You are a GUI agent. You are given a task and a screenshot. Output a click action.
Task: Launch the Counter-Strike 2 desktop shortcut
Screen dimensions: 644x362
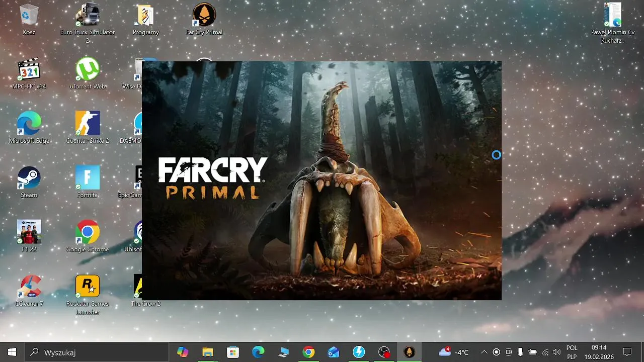click(x=88, y=128)
